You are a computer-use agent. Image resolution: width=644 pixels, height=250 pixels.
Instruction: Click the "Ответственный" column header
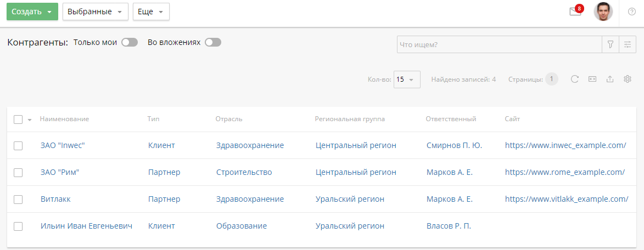click(x=450, y=119)
